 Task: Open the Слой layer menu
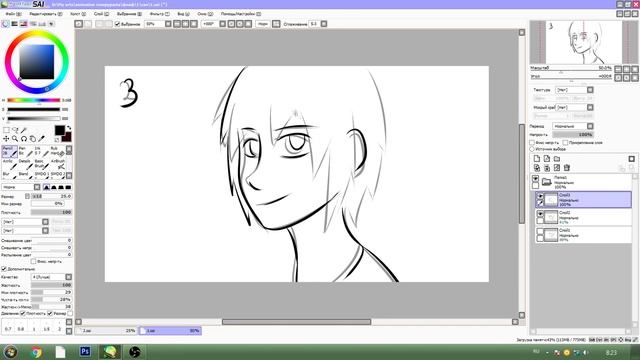pyautogui.click(x=101, y=14)
